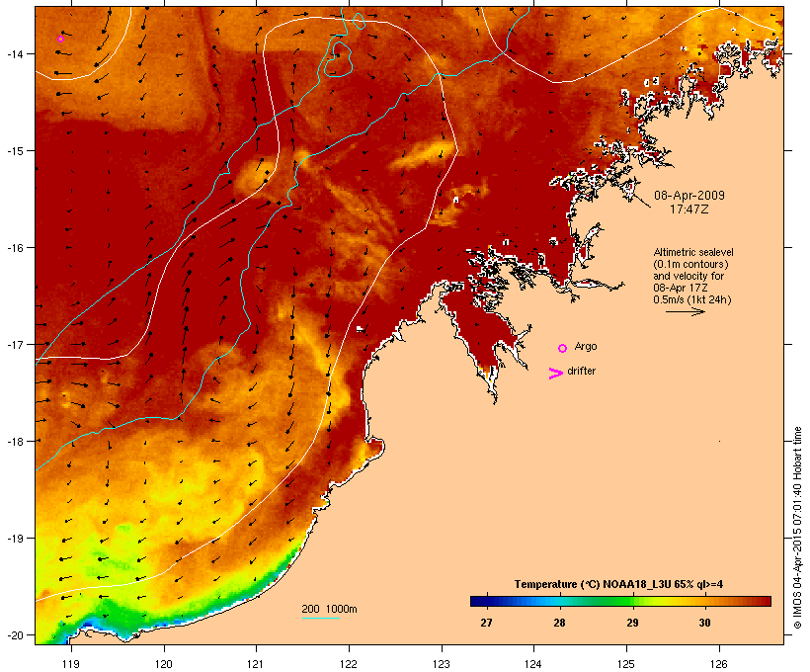The height and width of the screenshot is (672, 810).
Task: Click the longitude axis label '126'
Action: 719,664
